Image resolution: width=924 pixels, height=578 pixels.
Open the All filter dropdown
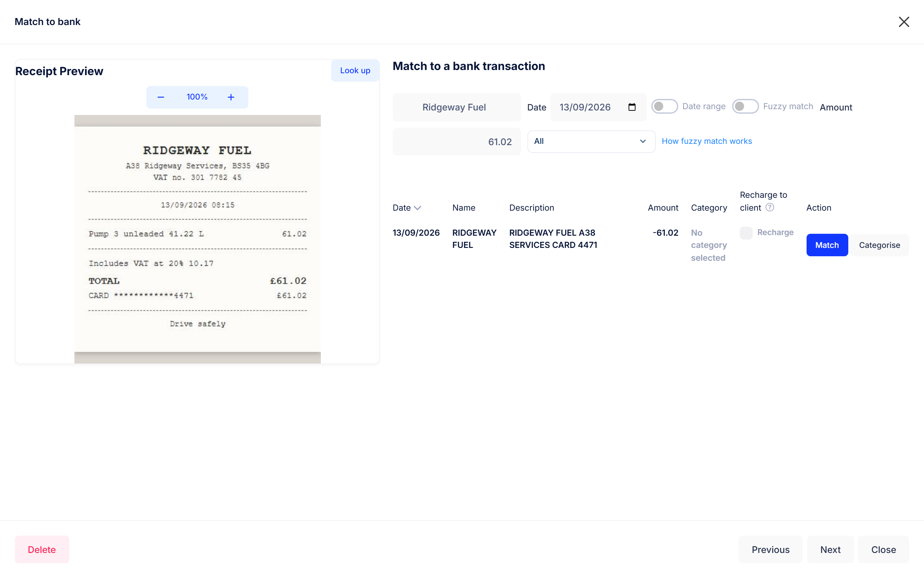[591, 141]
